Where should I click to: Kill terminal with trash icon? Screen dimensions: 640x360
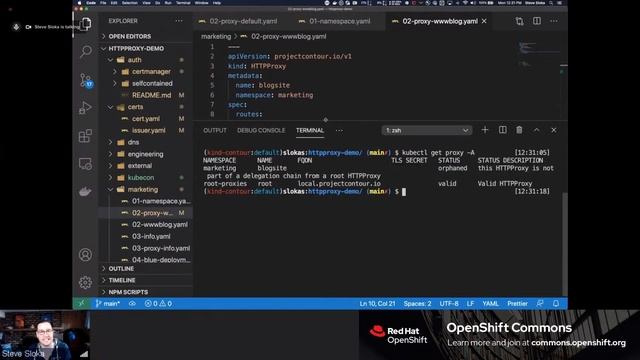[x=519, y=130]
